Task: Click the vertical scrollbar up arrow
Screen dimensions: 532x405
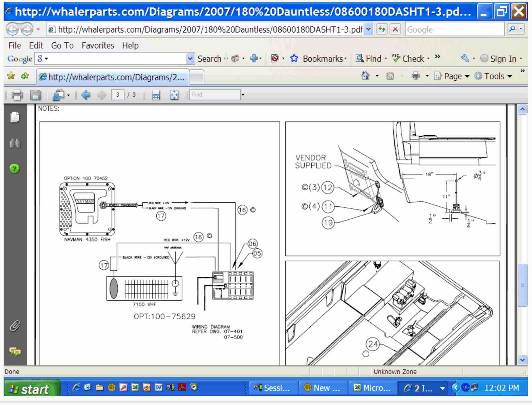Action: pos(523,109)
